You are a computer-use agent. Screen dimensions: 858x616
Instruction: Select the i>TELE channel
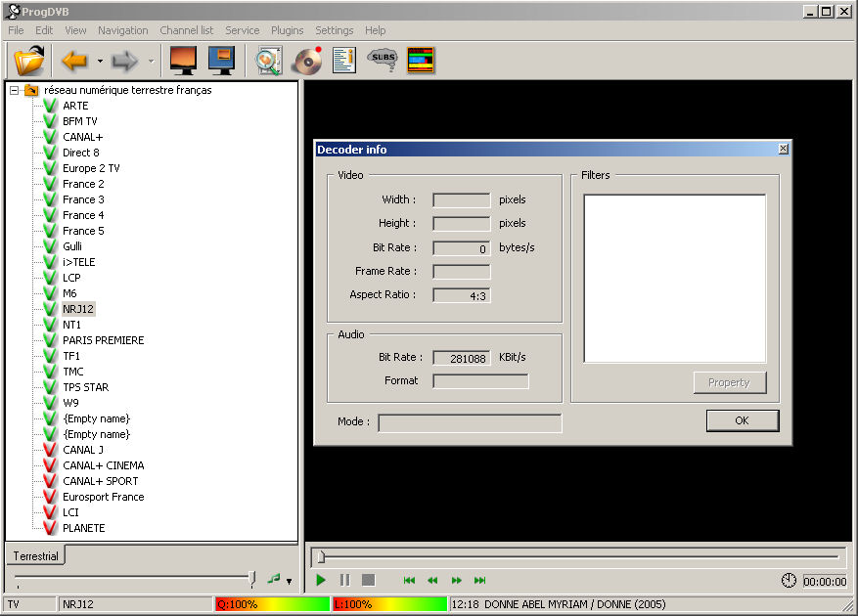79,263
